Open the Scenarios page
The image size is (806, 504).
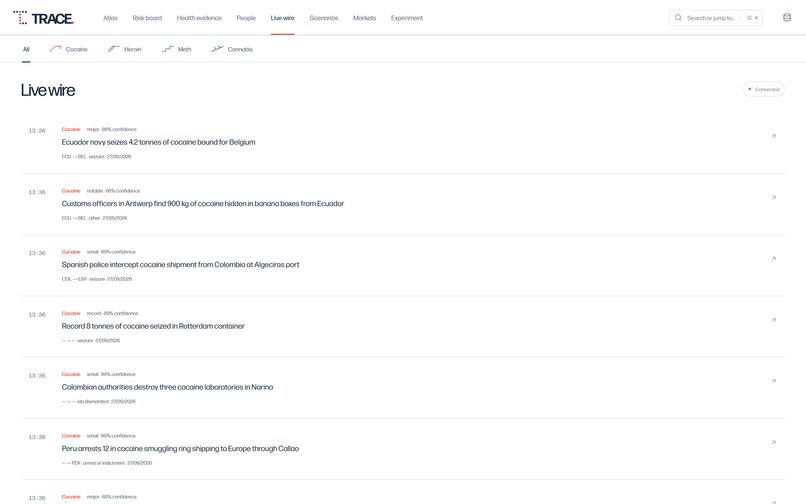pos(324,18)
